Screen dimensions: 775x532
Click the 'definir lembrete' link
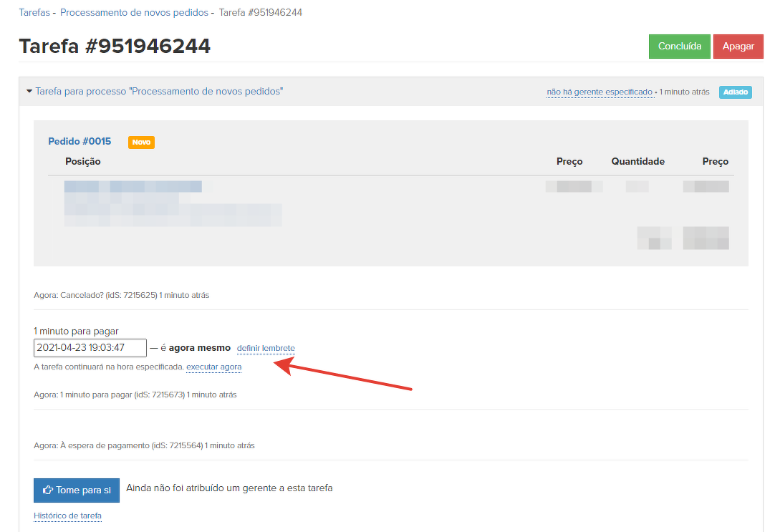coord(266,349)
